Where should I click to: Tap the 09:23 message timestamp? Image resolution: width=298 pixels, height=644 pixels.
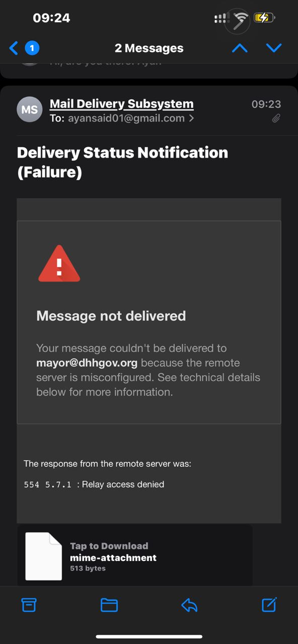[x=266, y=104]
